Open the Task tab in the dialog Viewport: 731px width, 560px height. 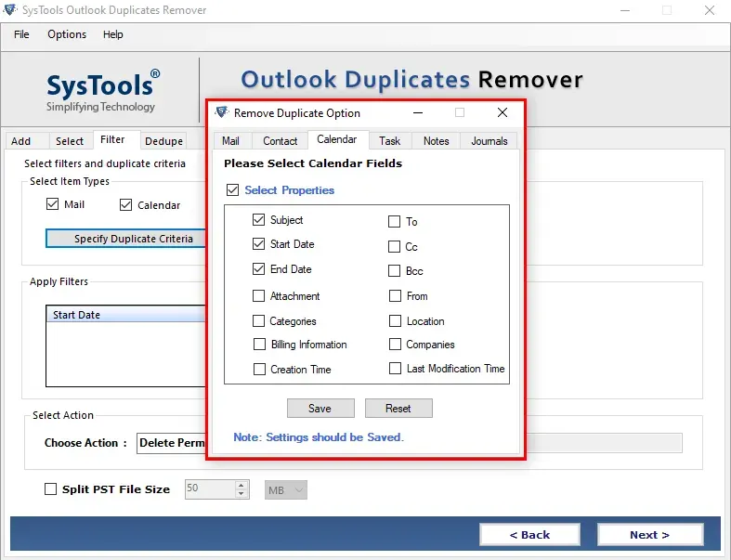(389, 141)
